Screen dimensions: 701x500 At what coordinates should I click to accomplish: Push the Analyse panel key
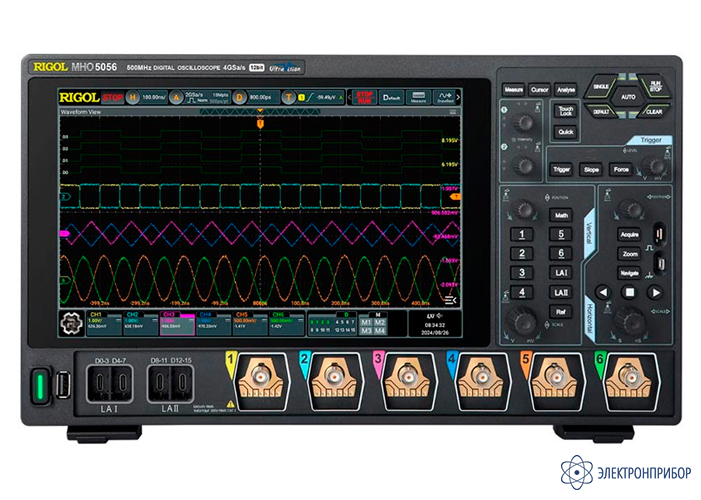(x=566, y=90)
